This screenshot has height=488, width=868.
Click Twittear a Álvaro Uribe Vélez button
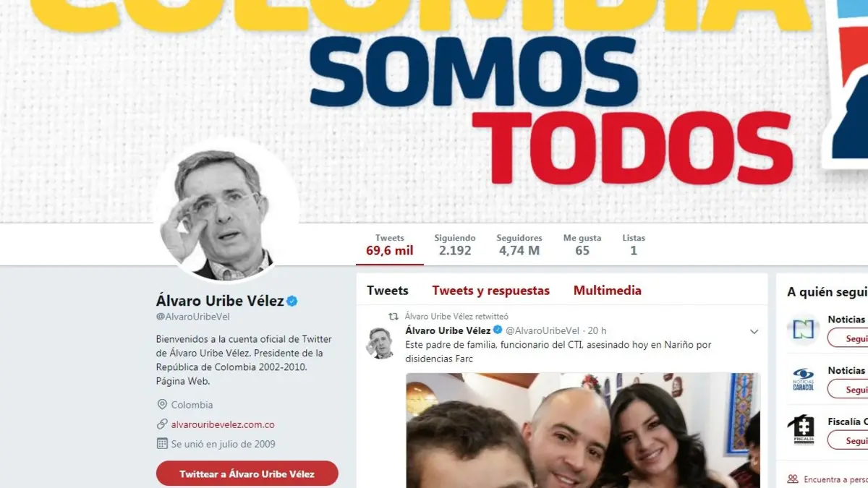point(247,474)
